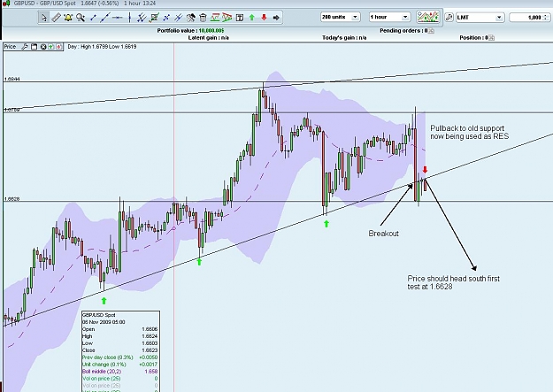Draw a vertical line on chart
This screenshot has height=392, width=553.
tap(130, 18)
